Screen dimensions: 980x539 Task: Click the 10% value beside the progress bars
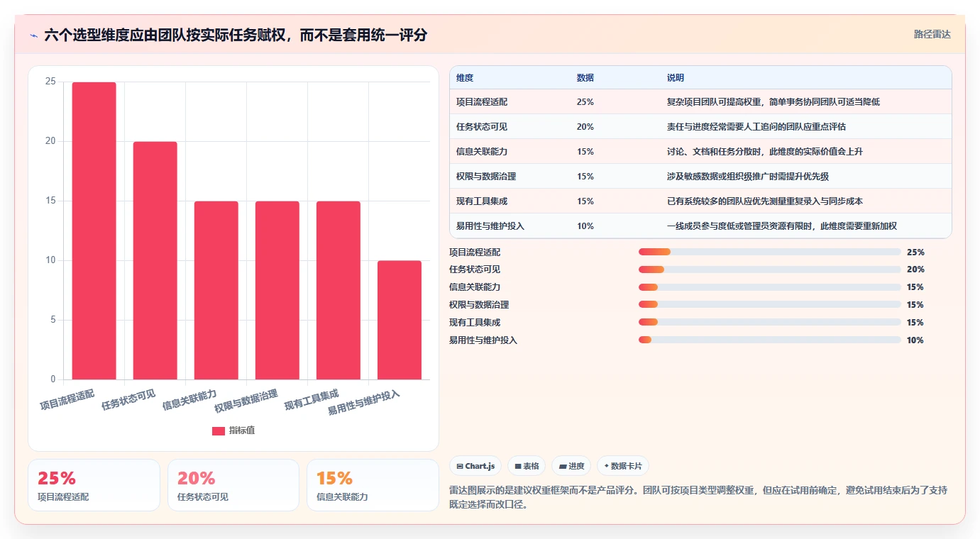click(915, 340)
